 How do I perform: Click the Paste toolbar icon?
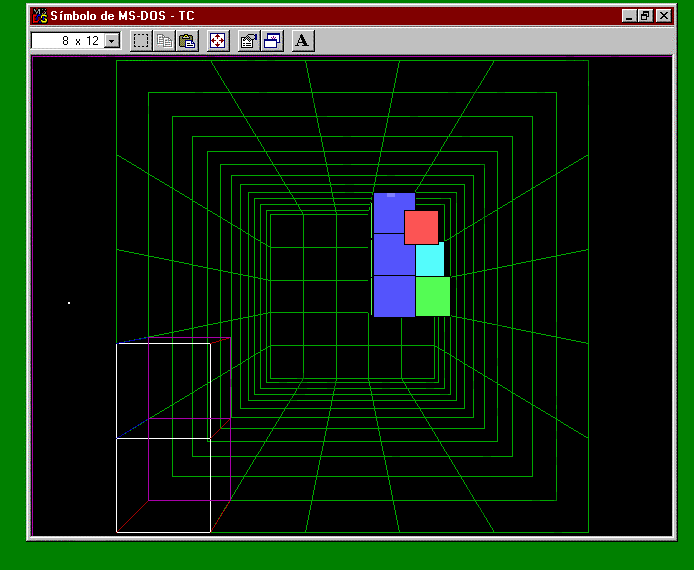coord(187,41)
